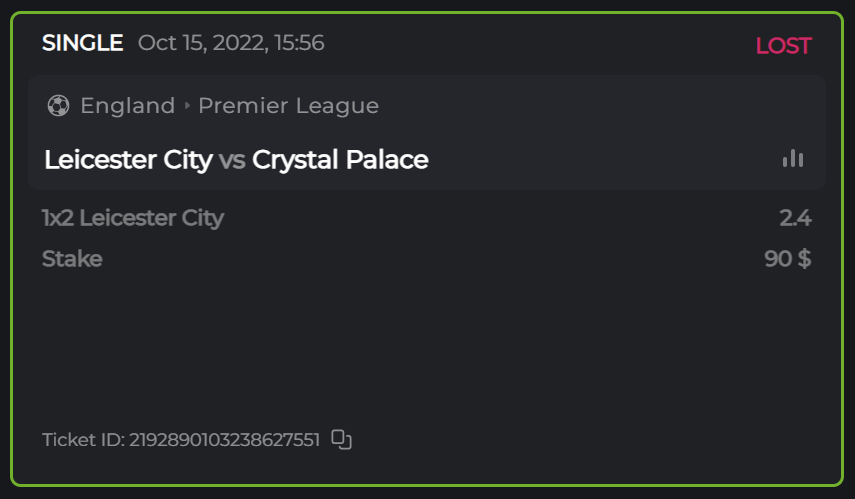Click the 1x2 Leicester City selection
The width and height of the screenshot is (855, 499).
[x=132, y=218]
